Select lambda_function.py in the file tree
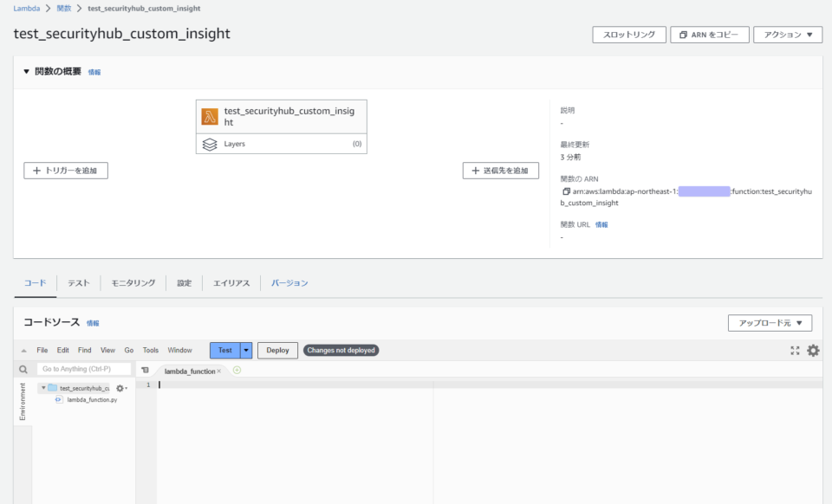Image resolution: width=832 pixels, height=504 pixels. tap(92, 400)
